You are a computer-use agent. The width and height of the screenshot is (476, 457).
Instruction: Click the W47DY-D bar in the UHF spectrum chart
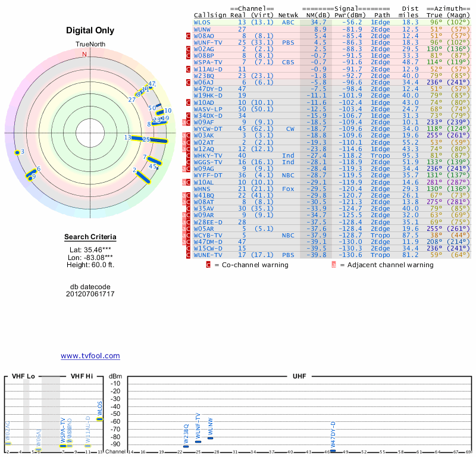tap(333, 450)
